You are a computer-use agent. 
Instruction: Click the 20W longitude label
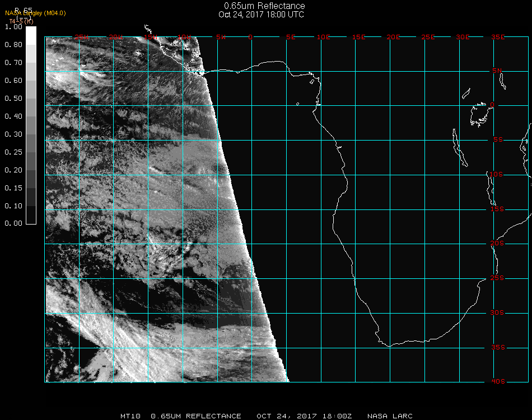(116, 37)
